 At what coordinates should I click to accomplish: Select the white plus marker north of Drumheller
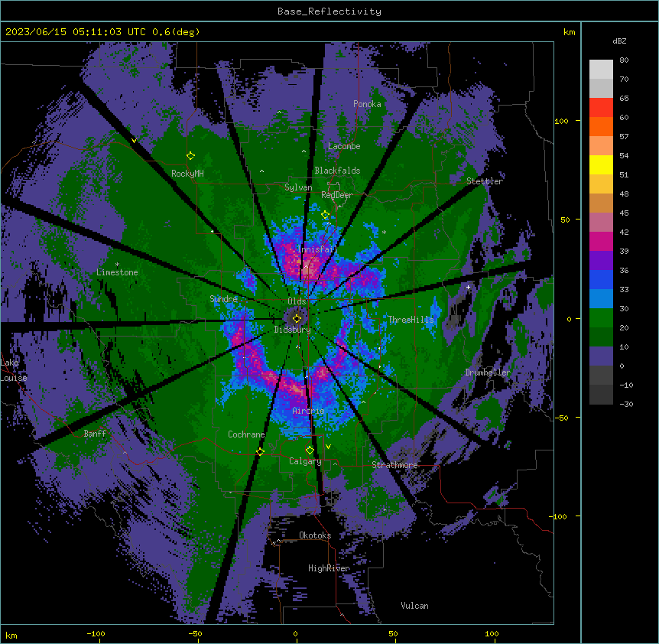point(468,287)
